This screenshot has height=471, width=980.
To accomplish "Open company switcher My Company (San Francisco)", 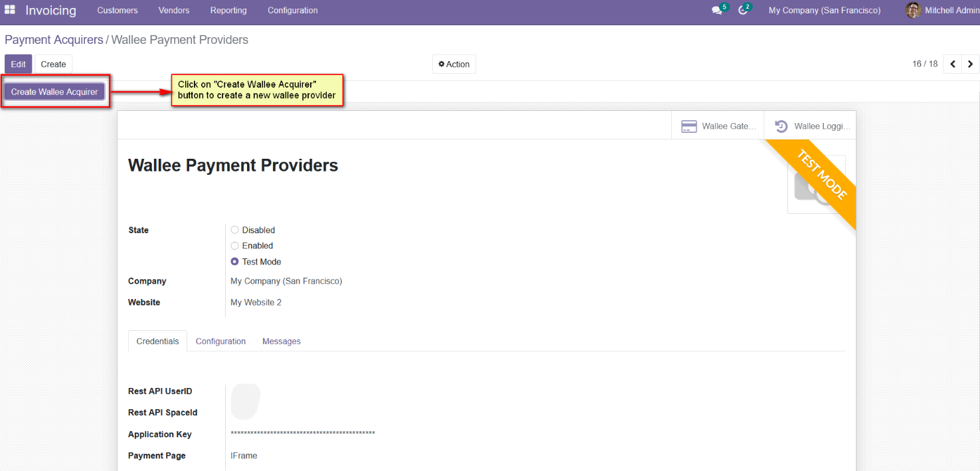I will (824, 11).
